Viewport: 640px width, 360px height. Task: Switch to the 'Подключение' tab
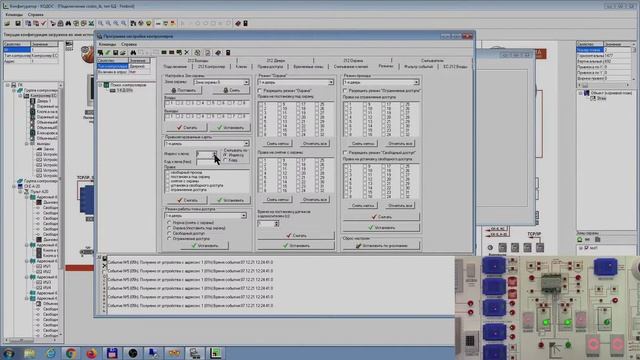(x=175, y=67)
